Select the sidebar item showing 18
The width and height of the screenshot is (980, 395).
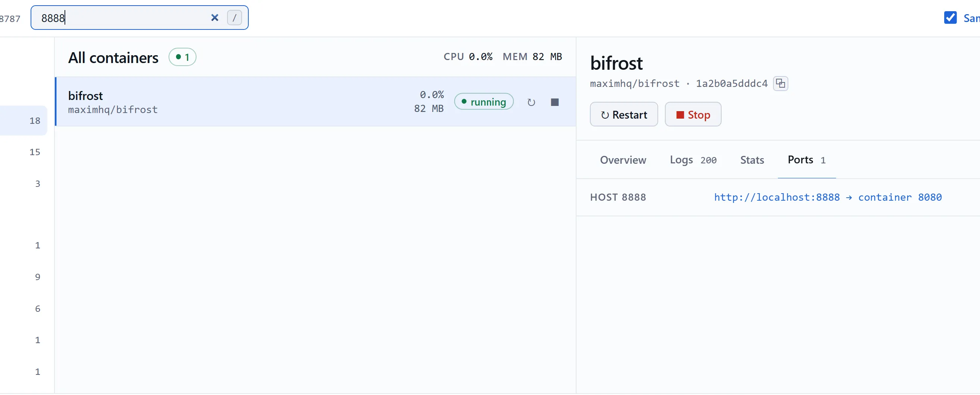tap(23, 120)
